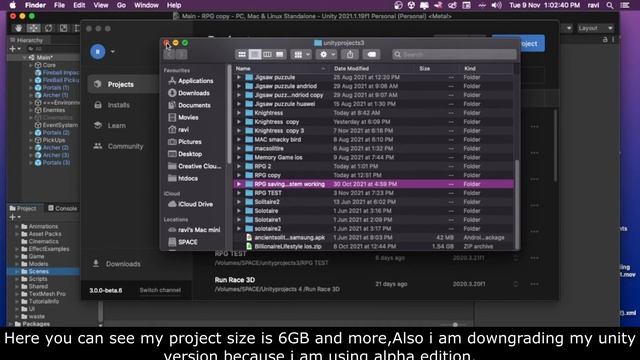Expand the MAC smacky bird folder
Viewport: 640px width, 360px height.
click(x=239, y=140)
